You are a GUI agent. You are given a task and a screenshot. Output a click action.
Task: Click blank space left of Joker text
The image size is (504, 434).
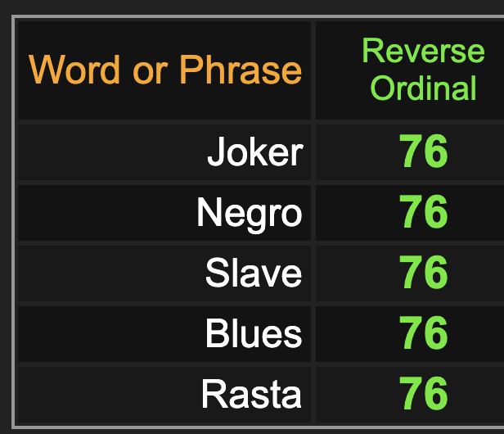pos(110,151)
